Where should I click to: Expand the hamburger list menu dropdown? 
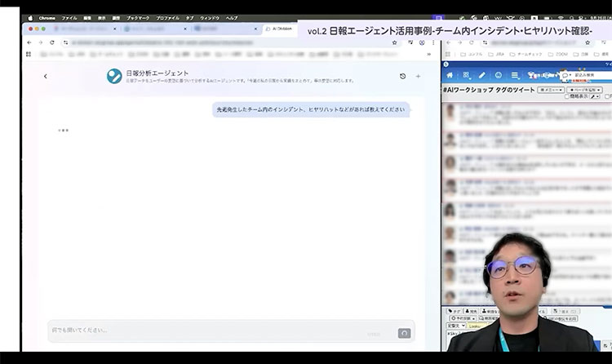(x=516, y=75)
